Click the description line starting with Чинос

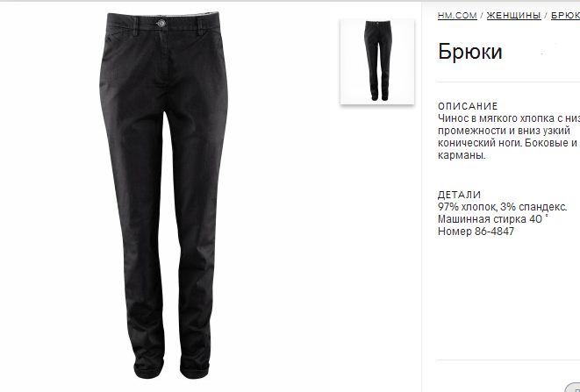coord(509,118)
